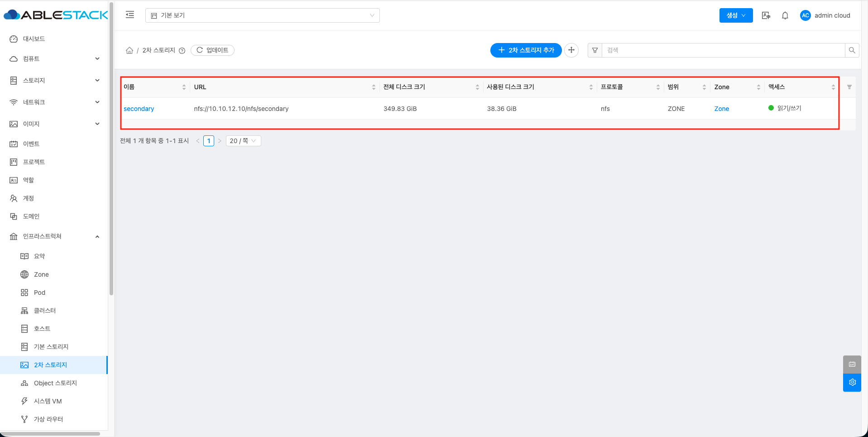Expand the 스토리지 menu
The width and height of the screenshot is (868, 437).
(54, 81)
